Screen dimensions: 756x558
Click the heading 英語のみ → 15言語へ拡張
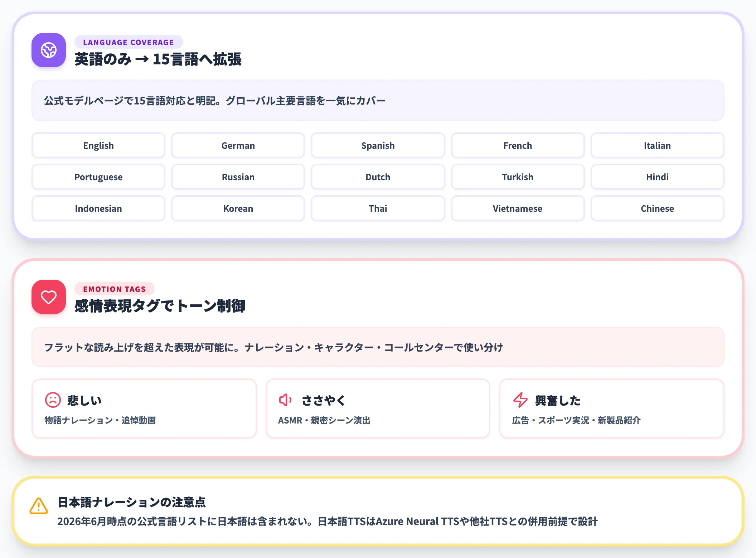pos(158,59)
